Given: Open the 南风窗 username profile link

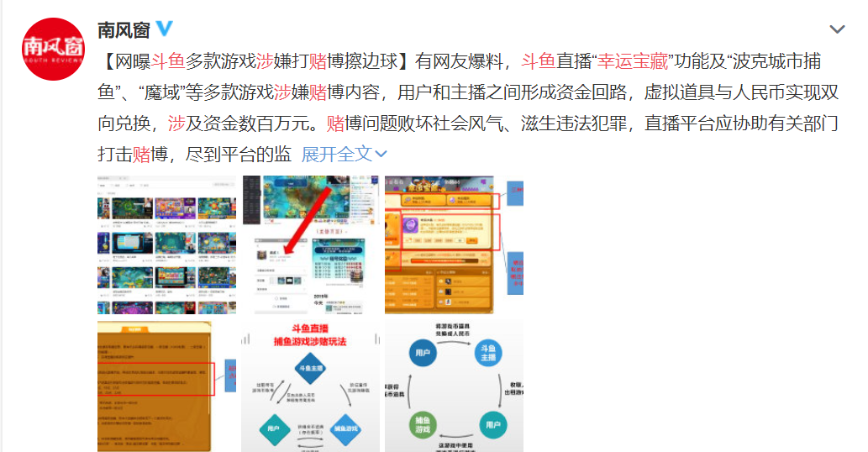Looking at the screenshot, I should coord(124,29).
